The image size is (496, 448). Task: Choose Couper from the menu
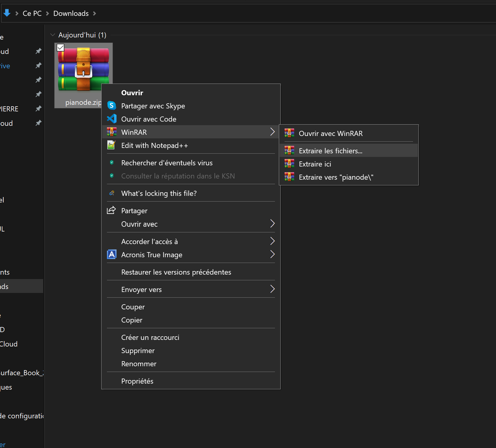(191, 307)
